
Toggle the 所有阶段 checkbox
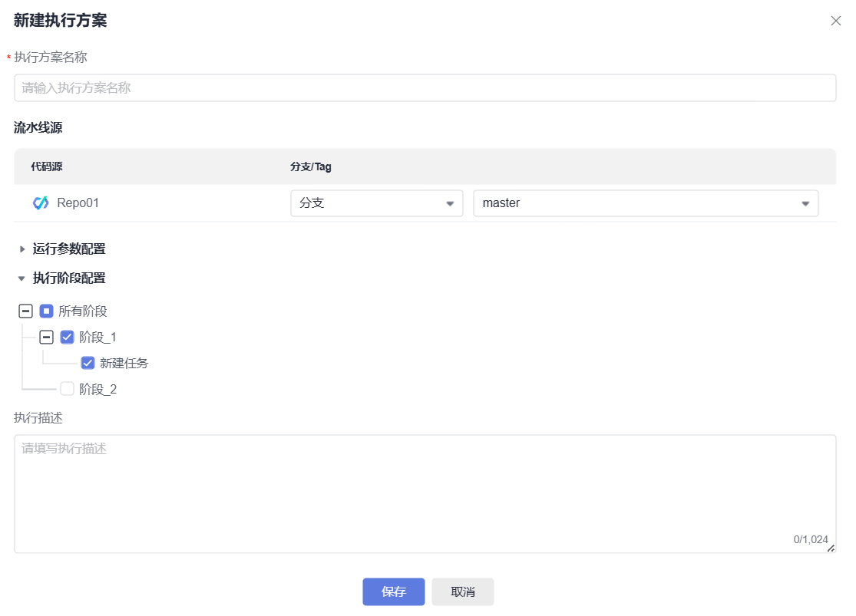pos(46,311)
